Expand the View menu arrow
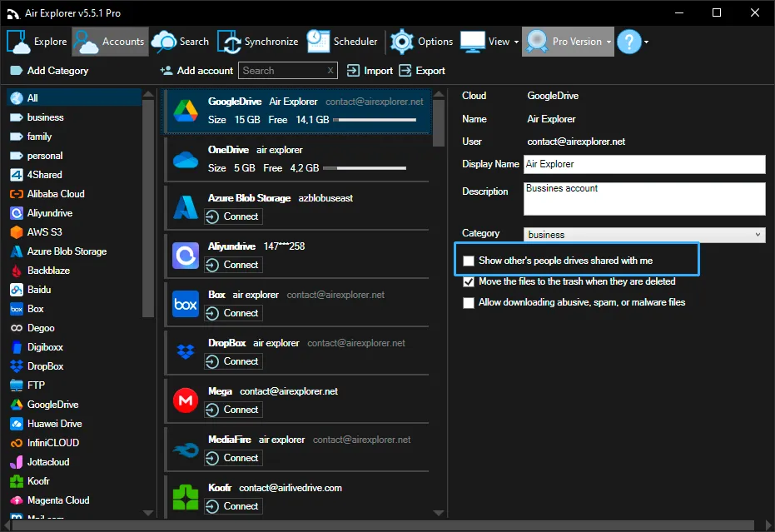 (516, 42)
